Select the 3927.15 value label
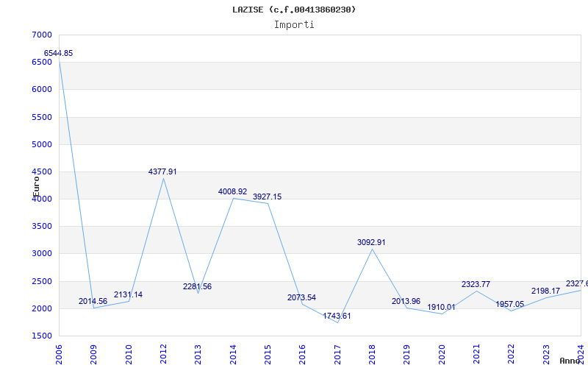Image resolution: width=588 pixels, height=368 pixels. (267, 197)
